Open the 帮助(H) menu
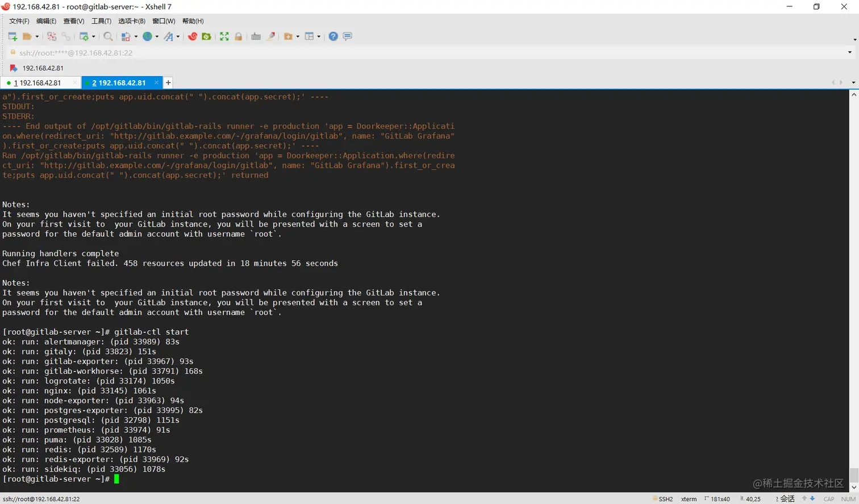This screenshot has height=504, width=859. point(193,21)
